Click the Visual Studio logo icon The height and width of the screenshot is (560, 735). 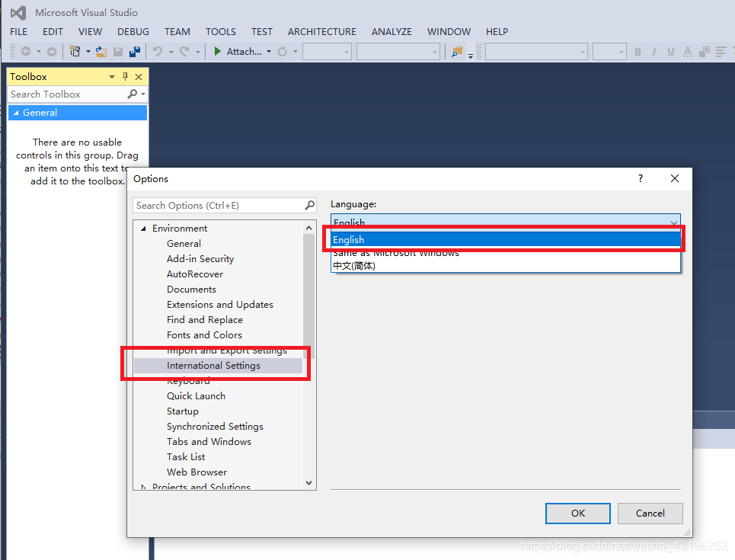tap(18, 13)
